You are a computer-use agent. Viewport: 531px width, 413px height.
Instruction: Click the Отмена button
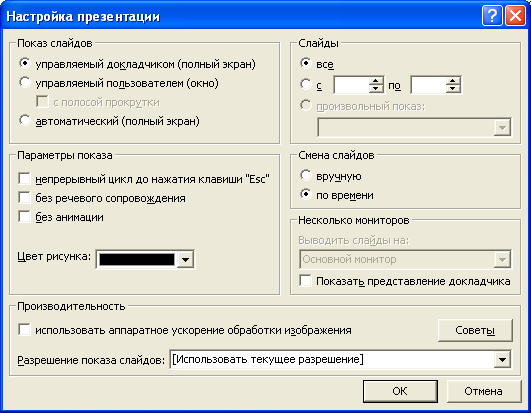point(483,391)
